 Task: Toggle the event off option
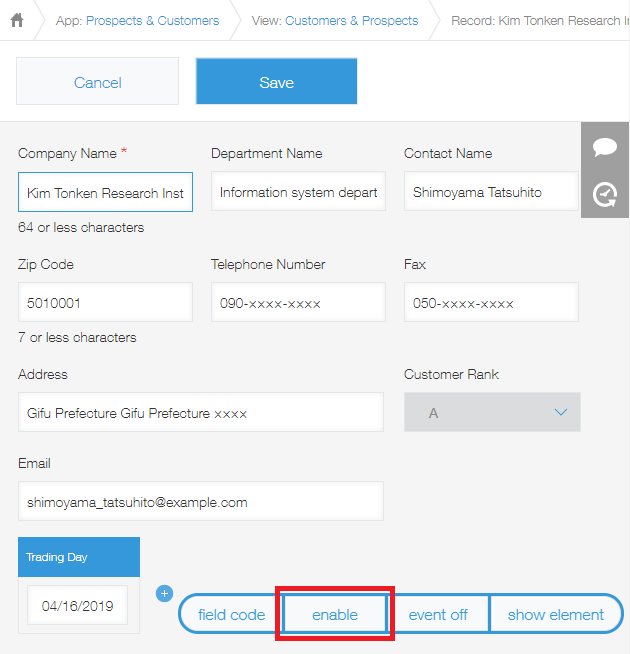[x=438, y=615]
